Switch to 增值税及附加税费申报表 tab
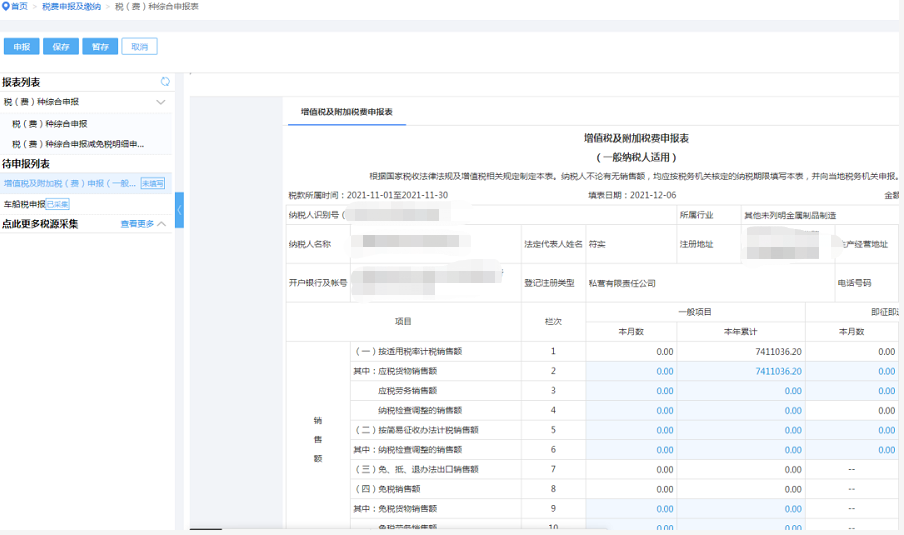The image size is (904, 535). [346, 112]
